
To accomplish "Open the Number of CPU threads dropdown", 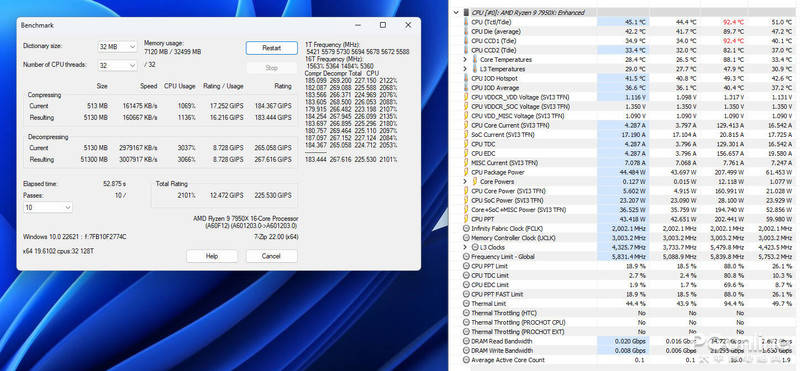I will click(117, 65).
